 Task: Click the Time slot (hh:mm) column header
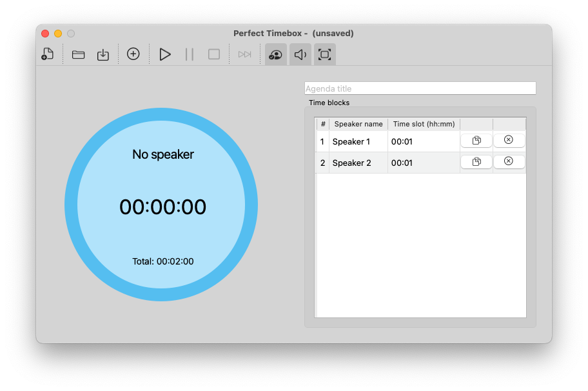click(x=424, y=124)
